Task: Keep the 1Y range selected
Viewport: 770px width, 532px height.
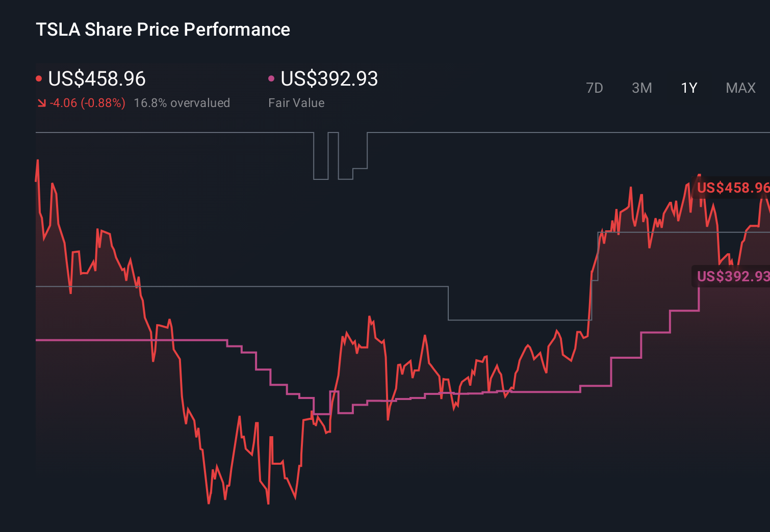Action: [x=688, y=88]
